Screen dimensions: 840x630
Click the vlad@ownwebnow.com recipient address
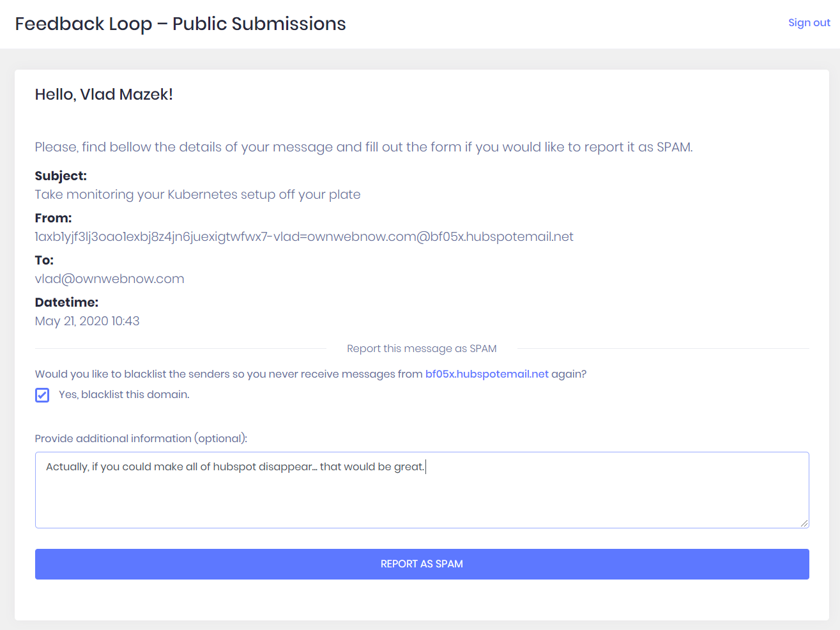click(x=109, y=279)
